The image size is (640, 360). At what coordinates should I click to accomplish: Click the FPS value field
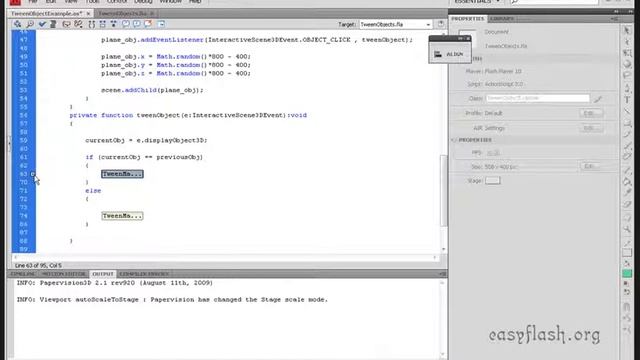click(493, 153)
